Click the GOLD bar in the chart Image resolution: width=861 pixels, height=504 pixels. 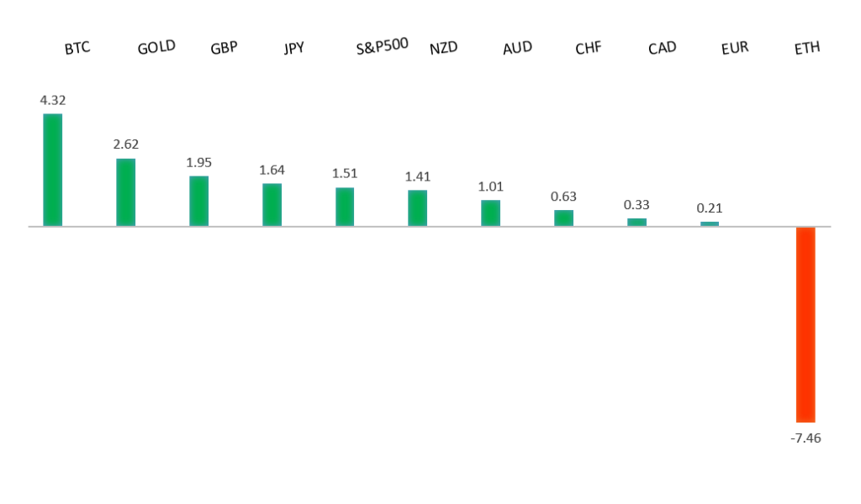tap(125, 192)
